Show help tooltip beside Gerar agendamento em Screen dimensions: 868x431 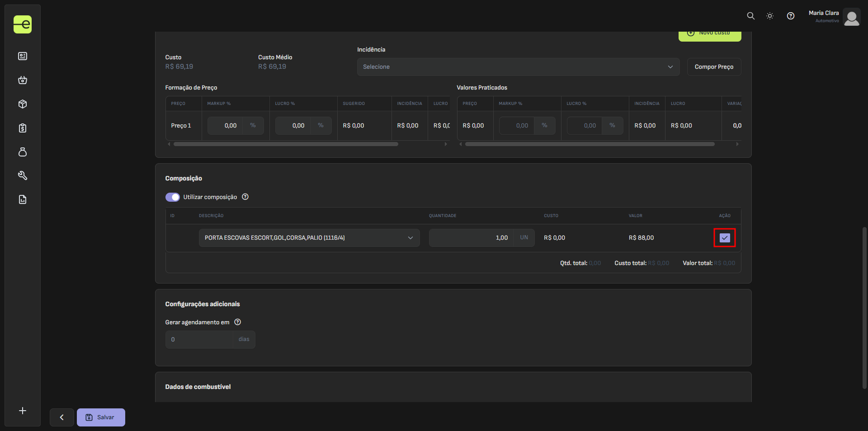(238, 322)
